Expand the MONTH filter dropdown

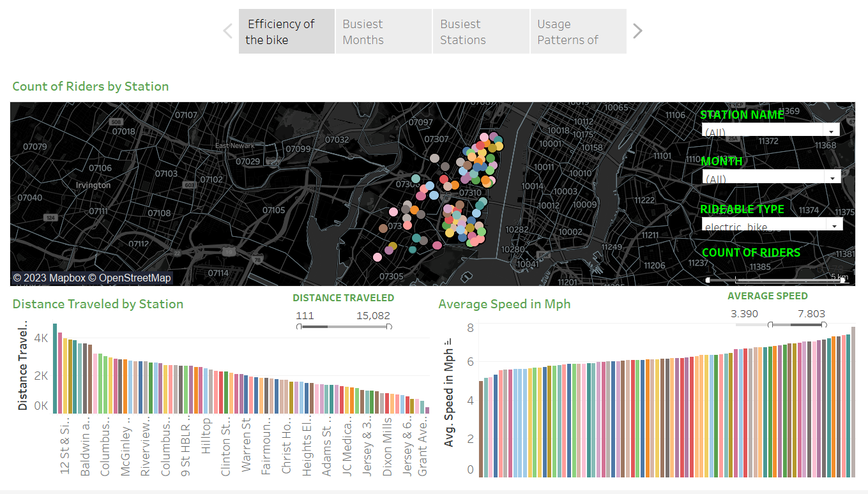[x=832, y=177]
